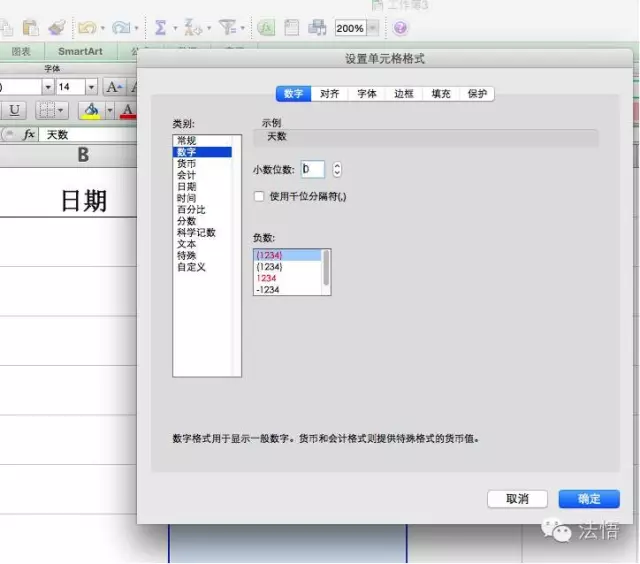Select 时间 in the category list
The image size is (640, 564).
click(202, 198)
